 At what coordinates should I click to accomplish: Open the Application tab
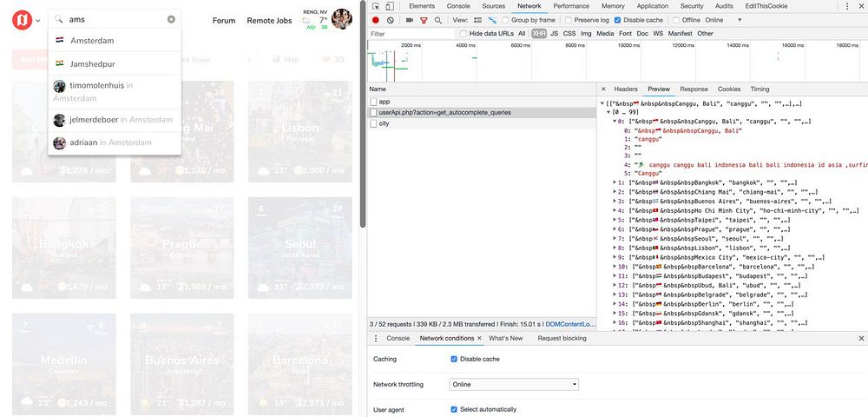[653, 6]
